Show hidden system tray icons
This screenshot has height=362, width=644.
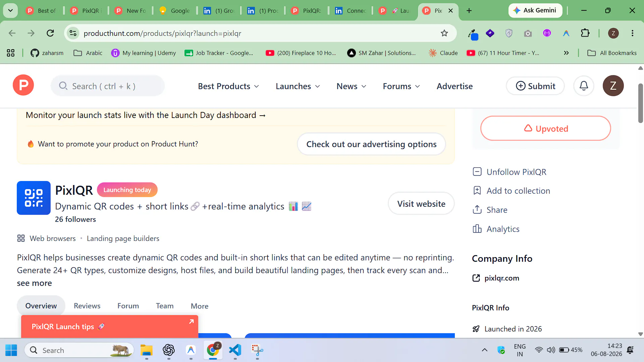click(484, 350)
